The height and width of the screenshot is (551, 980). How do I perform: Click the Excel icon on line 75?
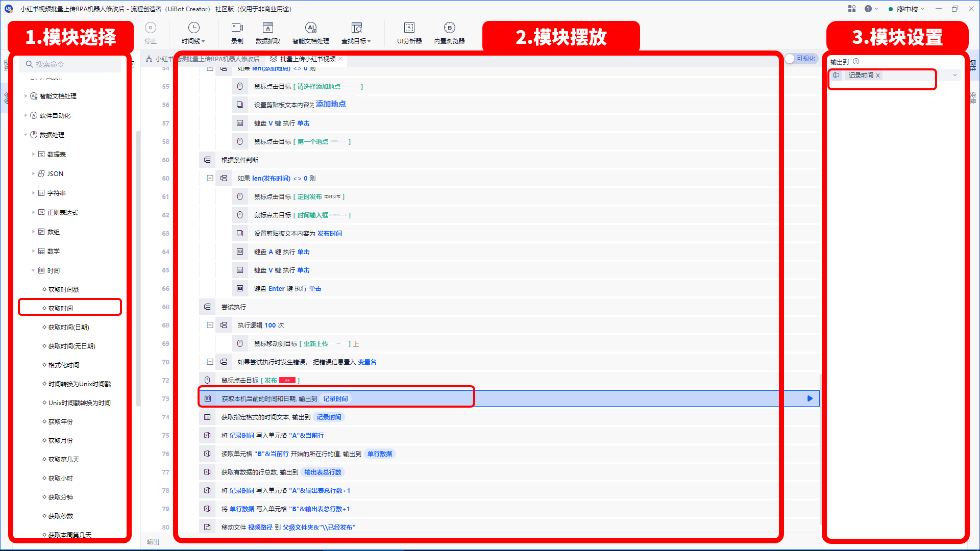pos(207,435)
